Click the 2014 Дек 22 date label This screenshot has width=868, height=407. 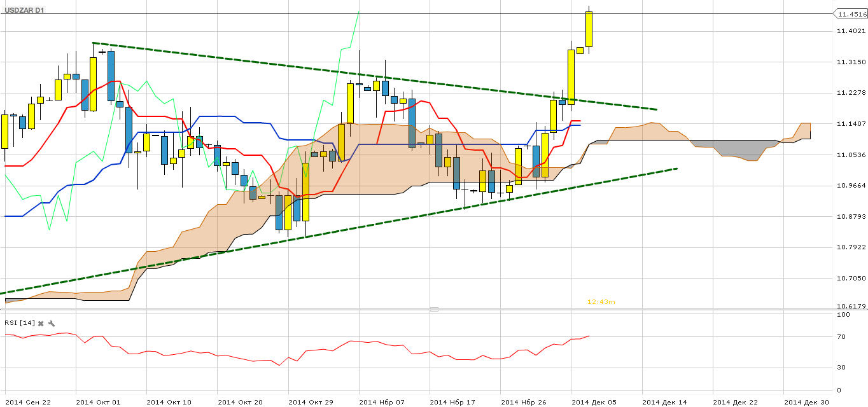tap(736, 402)
